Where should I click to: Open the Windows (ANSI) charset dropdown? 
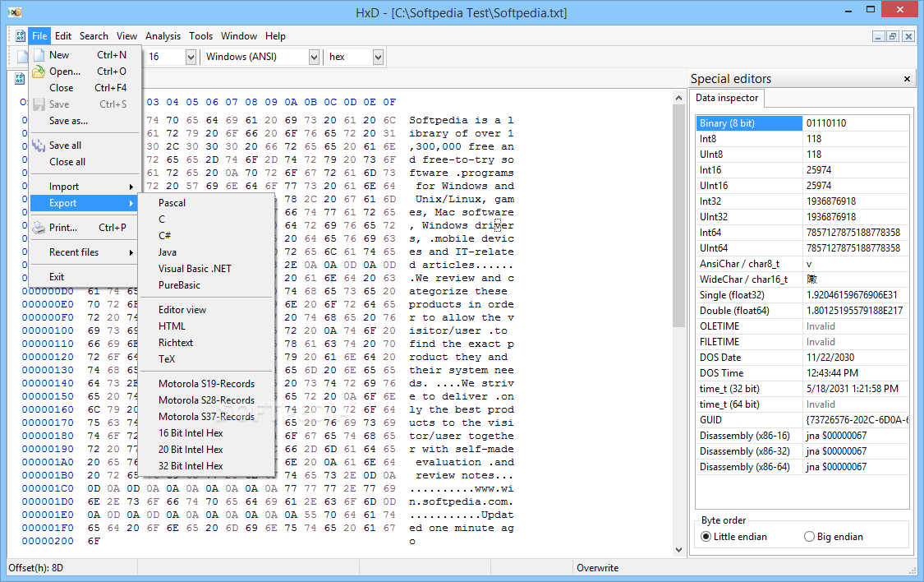click(314, 58)
